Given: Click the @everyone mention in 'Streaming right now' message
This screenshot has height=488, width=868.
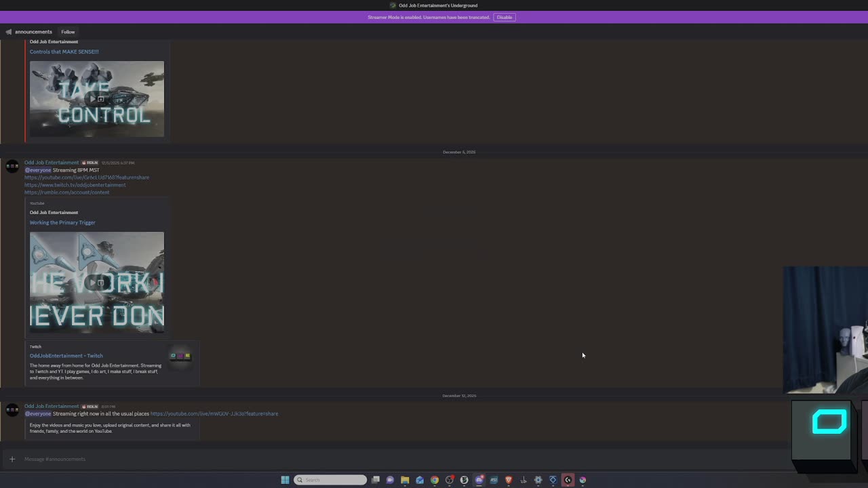Looking at the screenshot, I should coord(38,413).
